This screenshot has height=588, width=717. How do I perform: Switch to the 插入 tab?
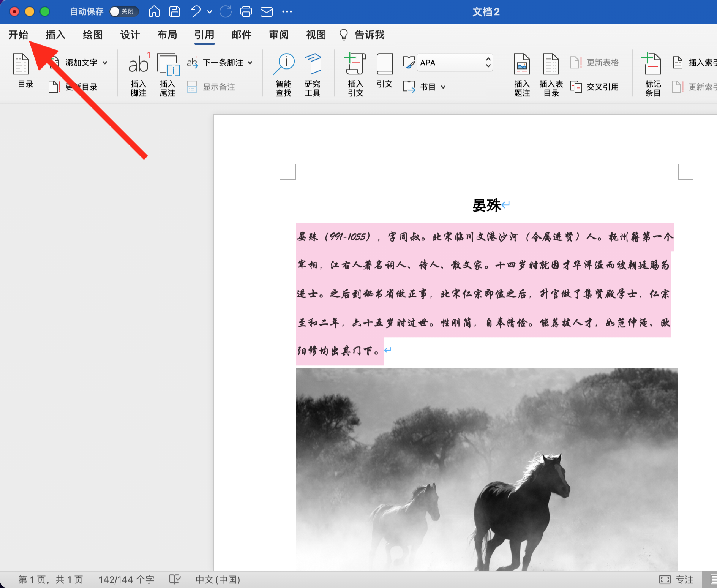tap(55, 35)
